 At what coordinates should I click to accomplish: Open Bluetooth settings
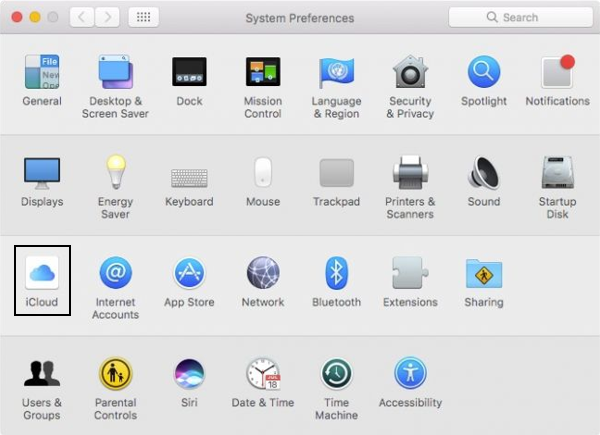[x=336, y=282]
